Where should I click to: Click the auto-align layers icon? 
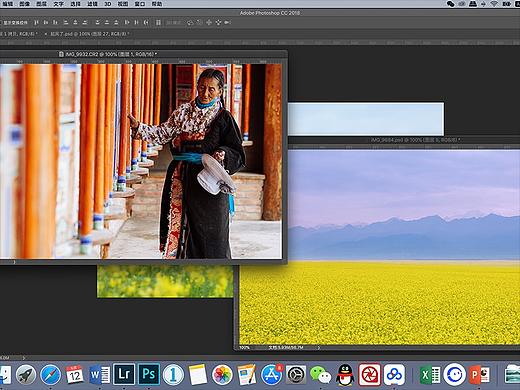(x=158, y=22)
